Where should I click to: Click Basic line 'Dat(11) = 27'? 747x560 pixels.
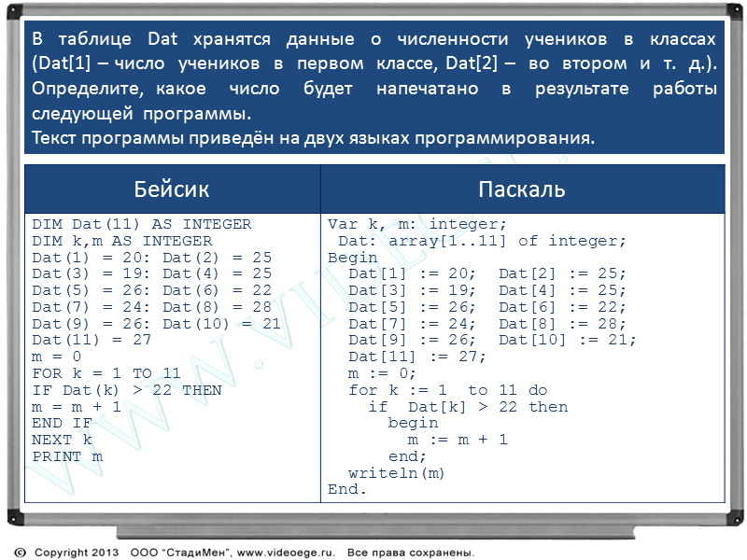tap(92, 340)
